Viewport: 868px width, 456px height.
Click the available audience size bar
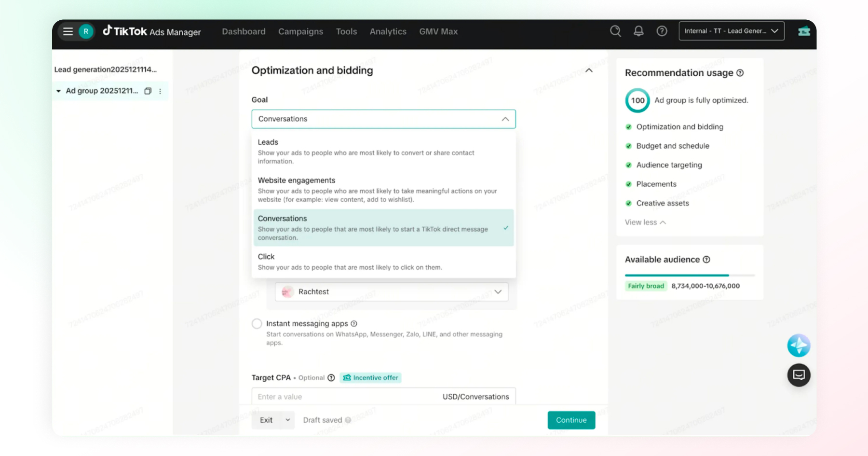click(x=690, y=275)
